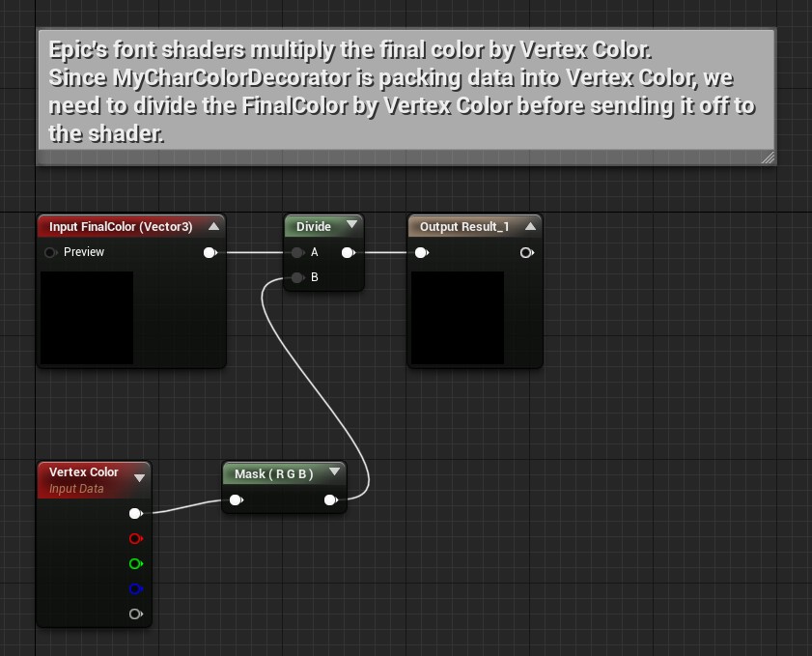
Task: Select the Output Result_1 node title
Action: click(463, 227)
